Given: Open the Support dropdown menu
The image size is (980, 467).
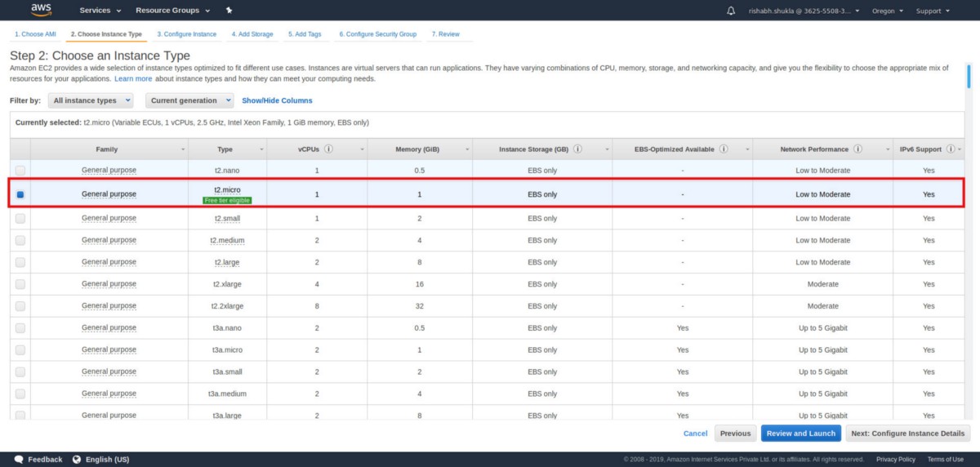Looking at the screenshot, I should point(933,11).
